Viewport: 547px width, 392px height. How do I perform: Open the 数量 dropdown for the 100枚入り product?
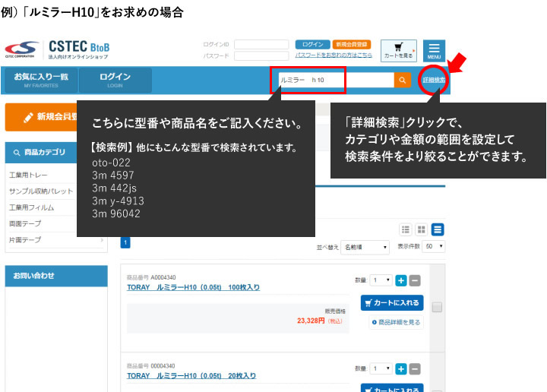(381, 280)
